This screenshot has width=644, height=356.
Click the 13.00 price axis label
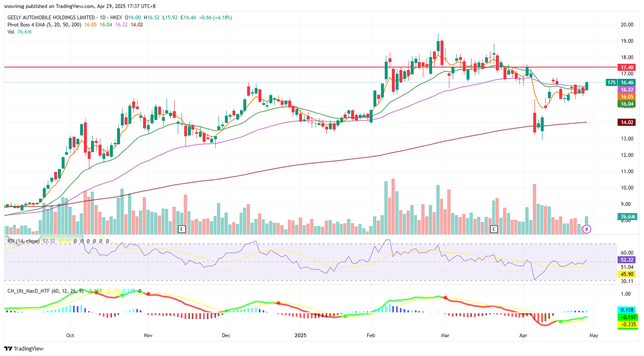[x=627, y=139]
